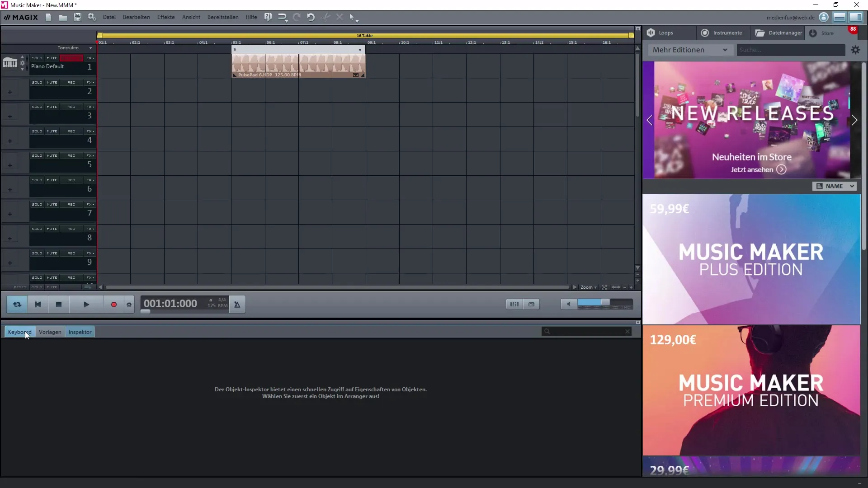Mute track 4
Screen dimensions: 868x488
tap(52, 131)
